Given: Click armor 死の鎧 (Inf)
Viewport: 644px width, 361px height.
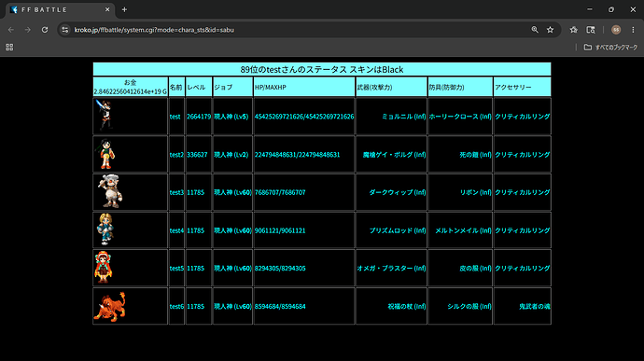Looking at the screenshot, I should [476, 155].
